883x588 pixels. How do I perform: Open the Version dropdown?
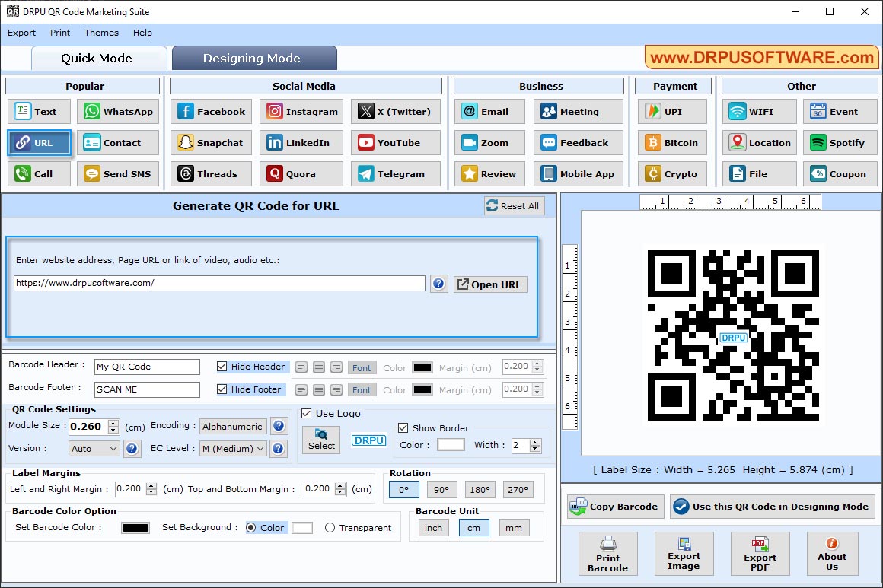(93, 449)
